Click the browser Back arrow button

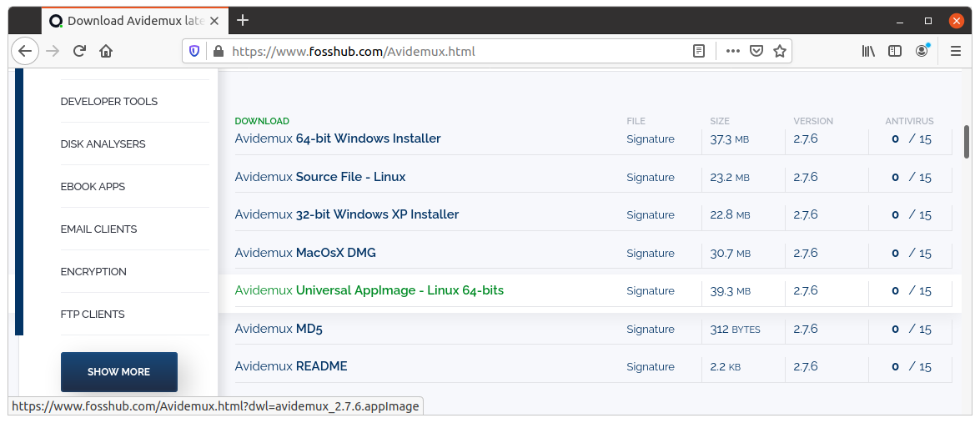pos(25,51)
